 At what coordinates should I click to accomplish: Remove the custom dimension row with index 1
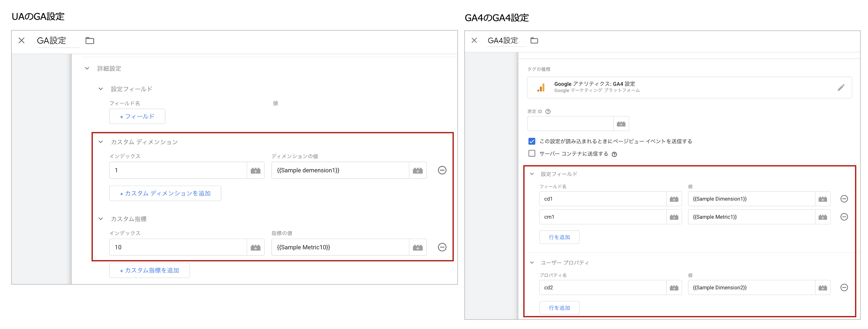442,170
